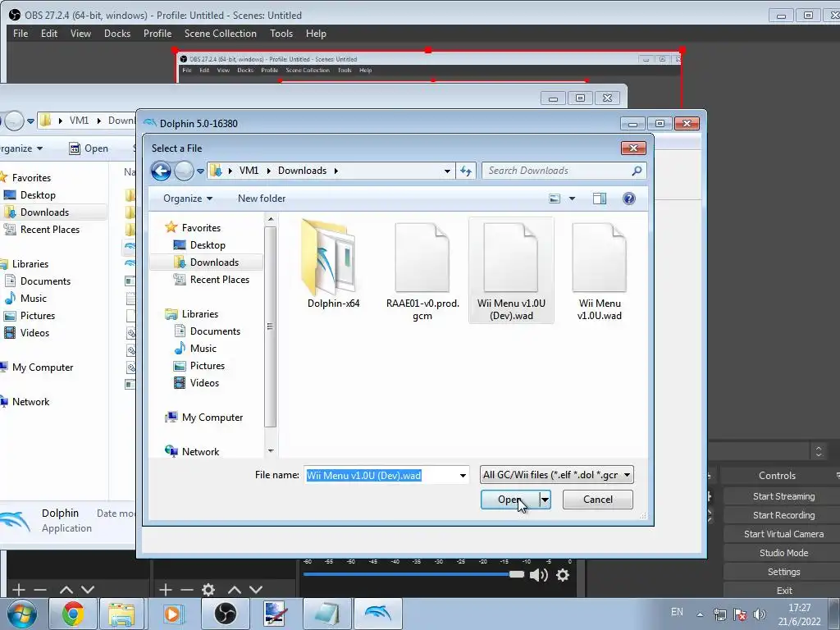
Task: Expand the Open button split arrow
Action: point(545,500)
